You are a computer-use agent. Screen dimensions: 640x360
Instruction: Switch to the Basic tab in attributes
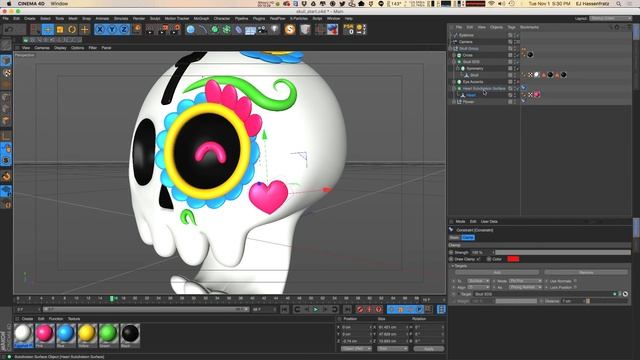pos(454,238)
